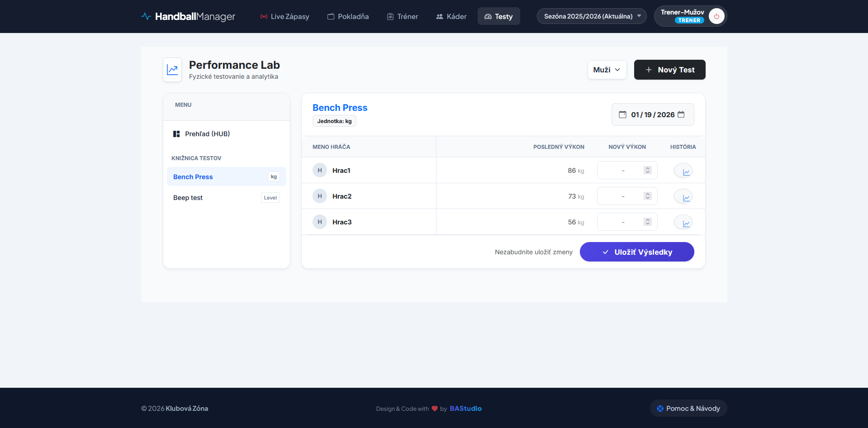Open the Sezóna 2025/2026 season selector
Screen dimensions: 868x428
[591, 16]
